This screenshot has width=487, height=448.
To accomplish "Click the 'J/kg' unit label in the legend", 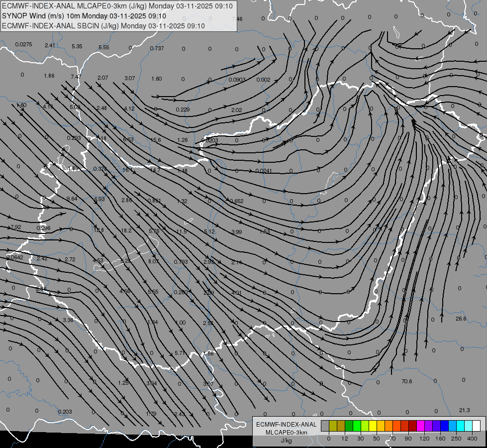I will (x=287, y=441).
